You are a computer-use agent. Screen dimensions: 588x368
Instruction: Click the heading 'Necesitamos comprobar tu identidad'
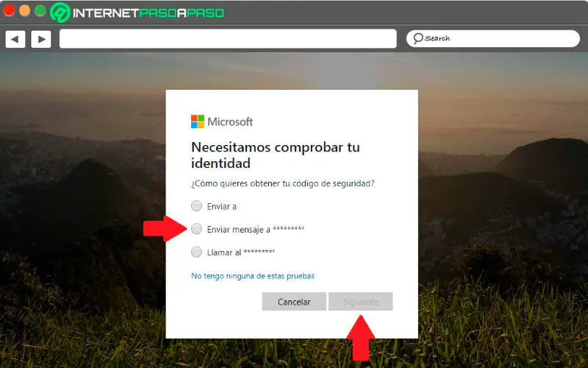(x=275, y=155)
